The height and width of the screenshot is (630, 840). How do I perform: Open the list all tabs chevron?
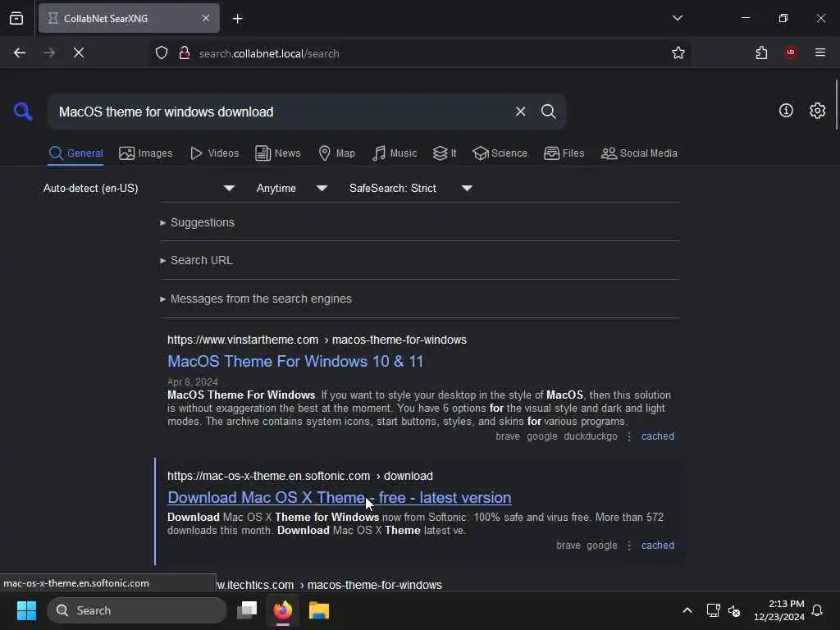coord(677,18)
